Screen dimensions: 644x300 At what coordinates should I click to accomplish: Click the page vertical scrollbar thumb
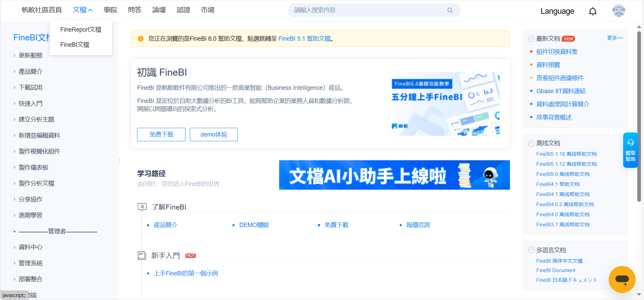[x=639, y=117]
